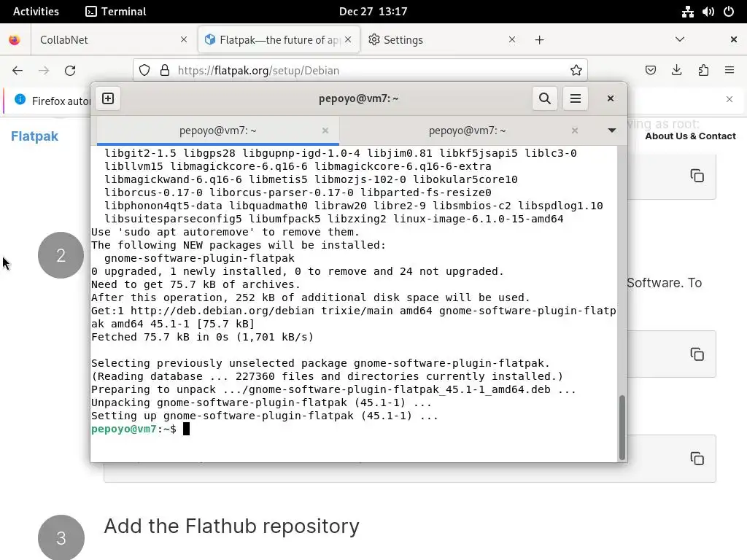Viewport: 747px width, 560px height.
Task: Open Firefox application menu
Action: tap(729, 71)
